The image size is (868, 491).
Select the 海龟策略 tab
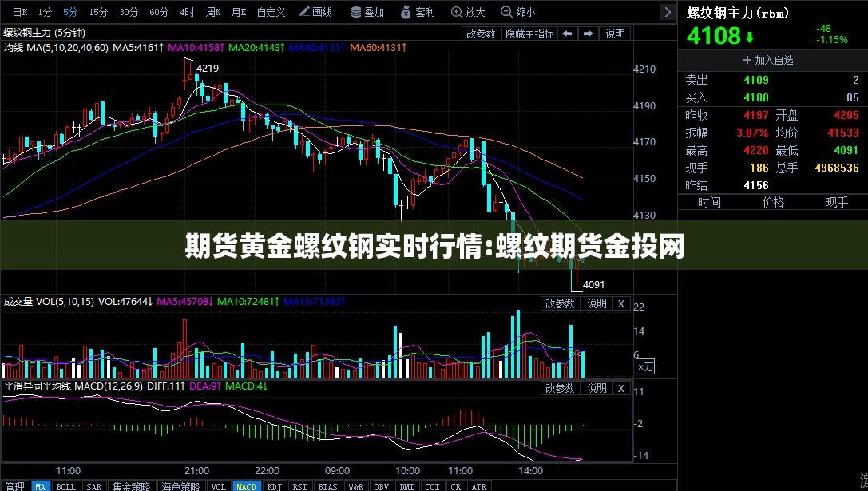(x=181, y=486)
